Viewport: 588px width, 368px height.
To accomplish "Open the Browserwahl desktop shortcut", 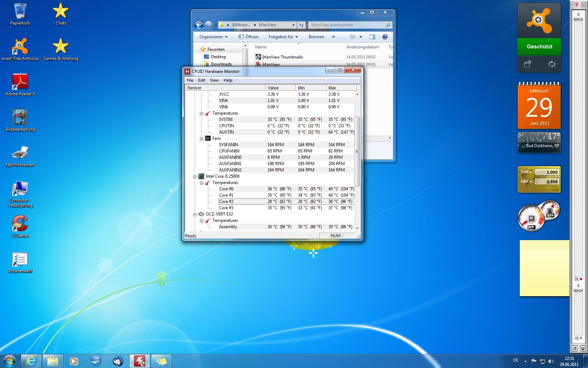I will (20, 262).
